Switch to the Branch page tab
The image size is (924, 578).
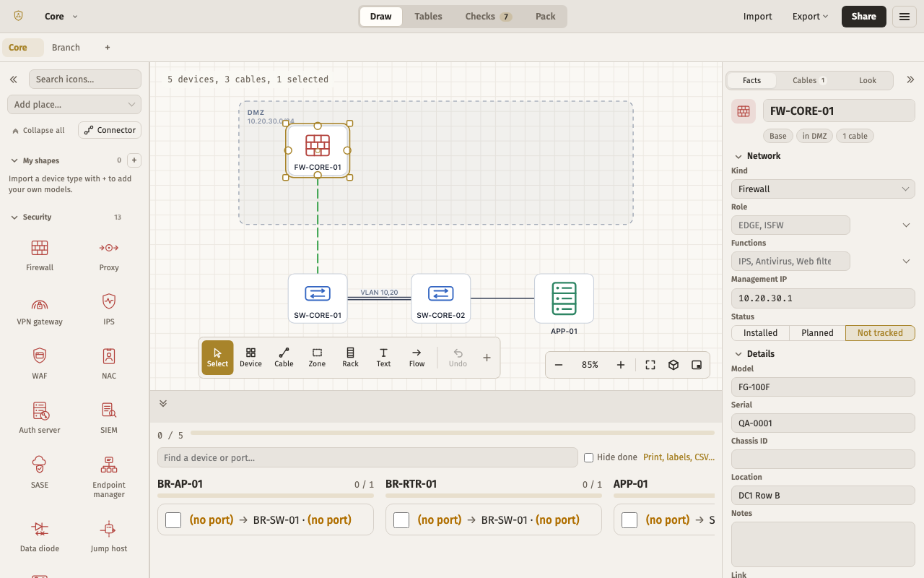click(x=66, y=48)
